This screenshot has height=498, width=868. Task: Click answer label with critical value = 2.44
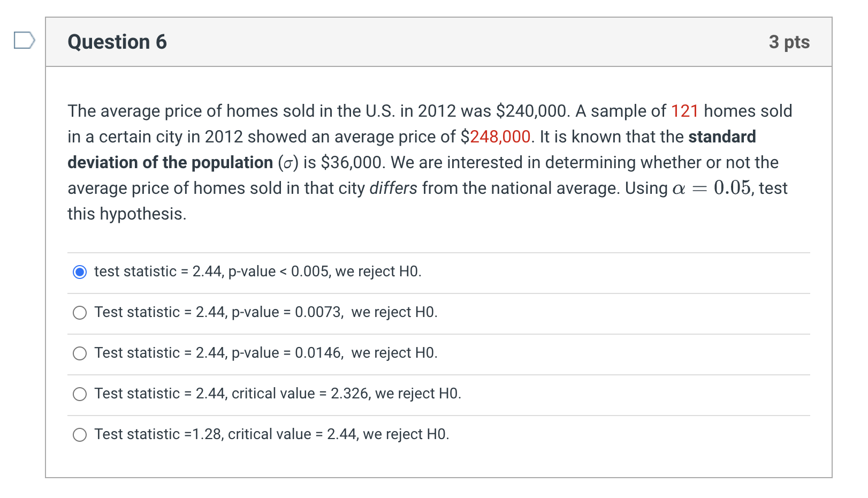click(x=272, y=434)
